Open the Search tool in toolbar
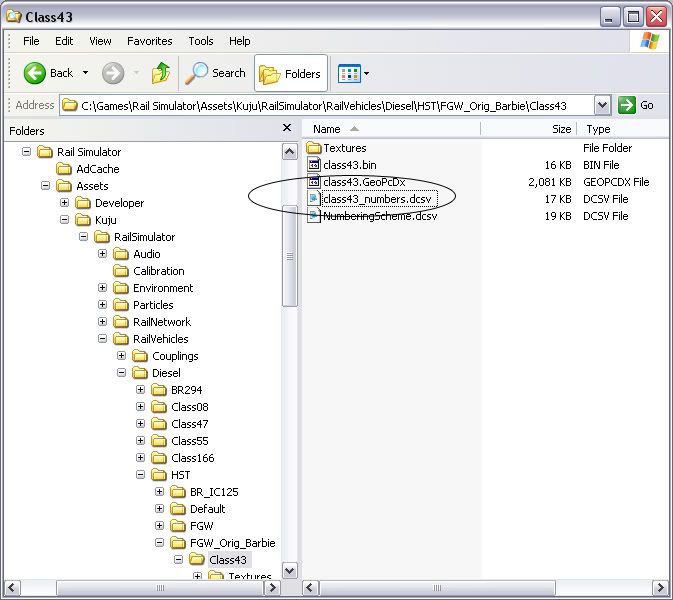This screenshot has height=600, width=673. 216,73
